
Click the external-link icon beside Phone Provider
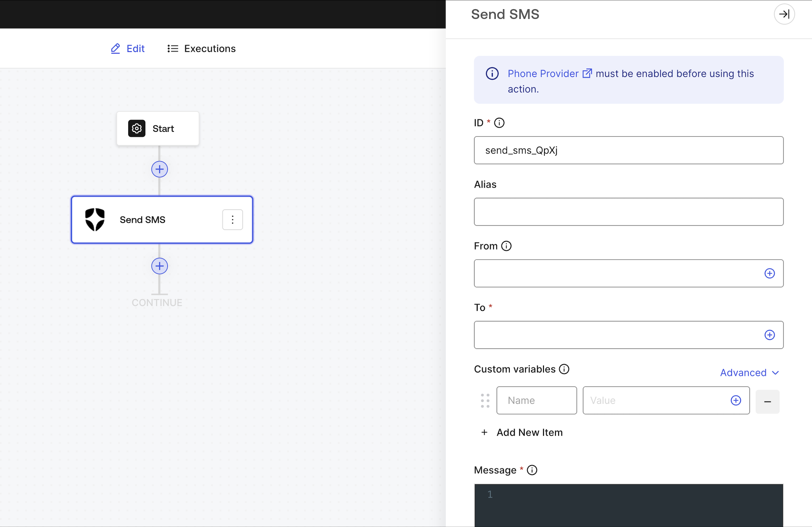pos(587,73)
